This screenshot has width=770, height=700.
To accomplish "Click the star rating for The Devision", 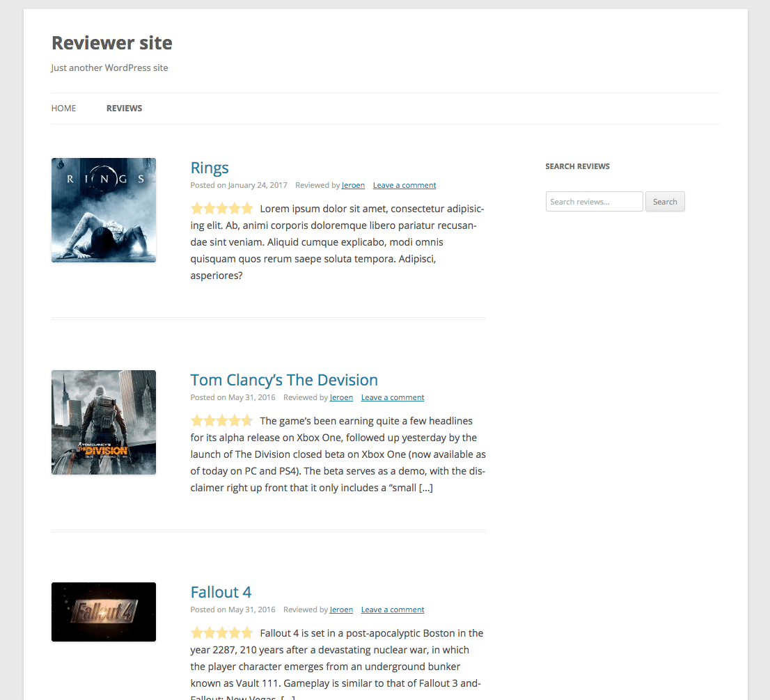I will click(x=222, y=421).
